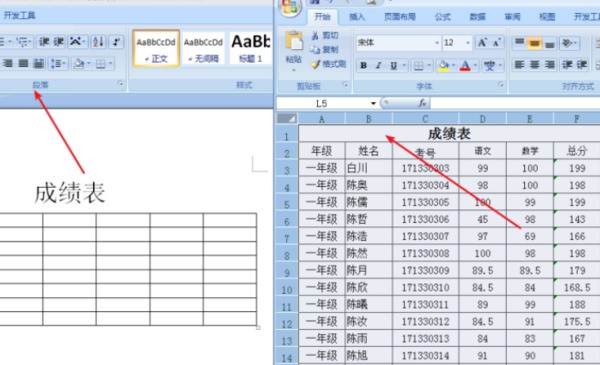Click Word decrease indent icon
Viewport: 600px width, 365px height.
pos(44,42)
